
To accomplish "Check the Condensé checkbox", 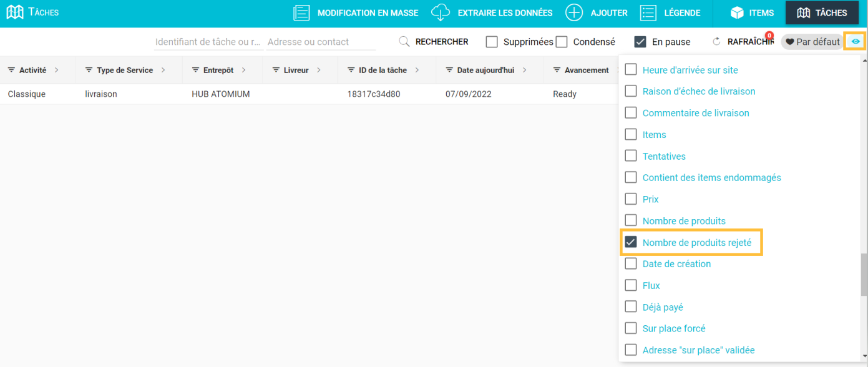I will click(562, 42).
